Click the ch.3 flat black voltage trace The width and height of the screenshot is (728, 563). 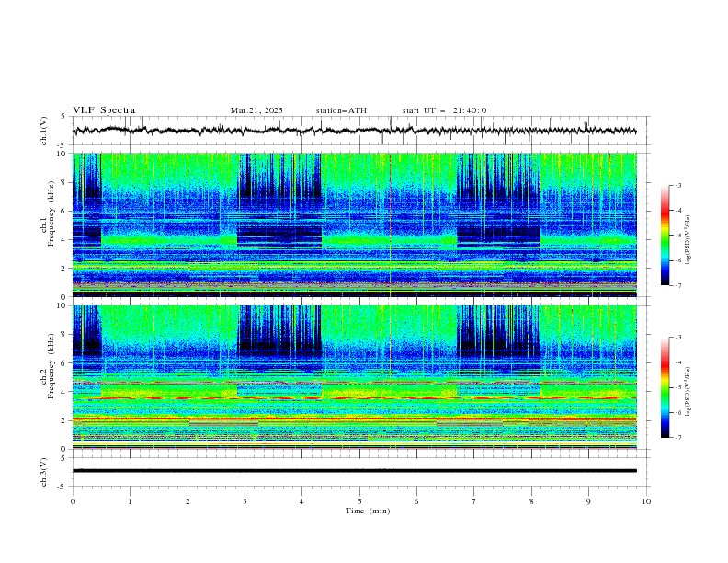pos(354,471)
